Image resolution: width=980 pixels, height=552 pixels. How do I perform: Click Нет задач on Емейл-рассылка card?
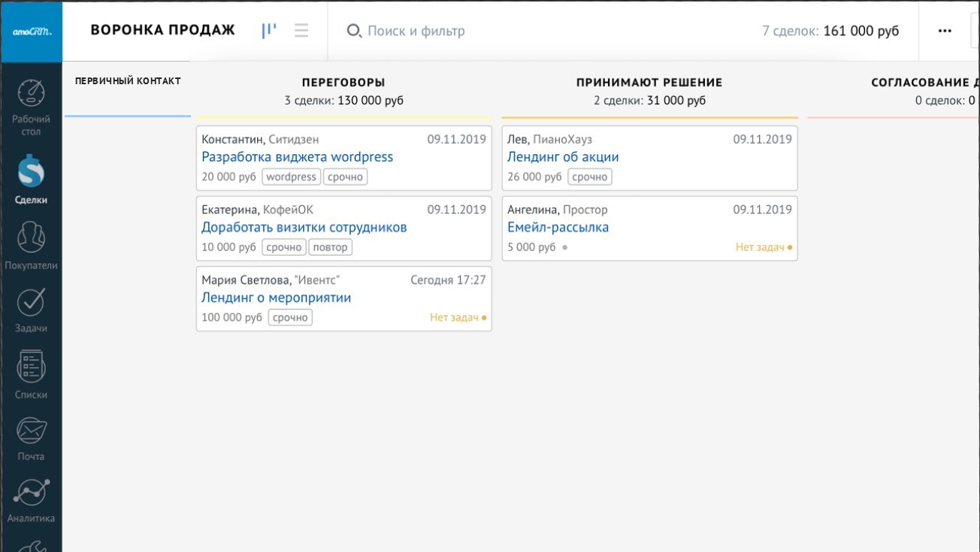tap(764, 247)
